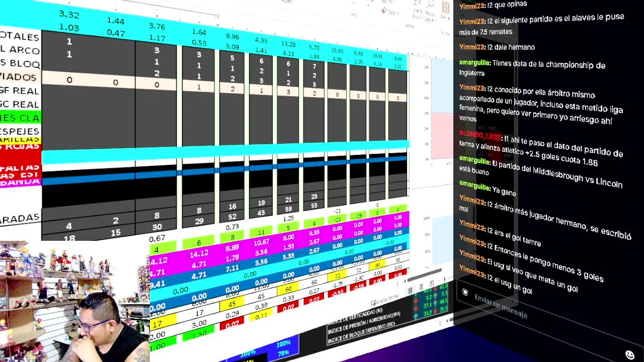Viewport: 644px width, 362px height.
Task: Select the cell containing 3.76
Action: [156, 27]
